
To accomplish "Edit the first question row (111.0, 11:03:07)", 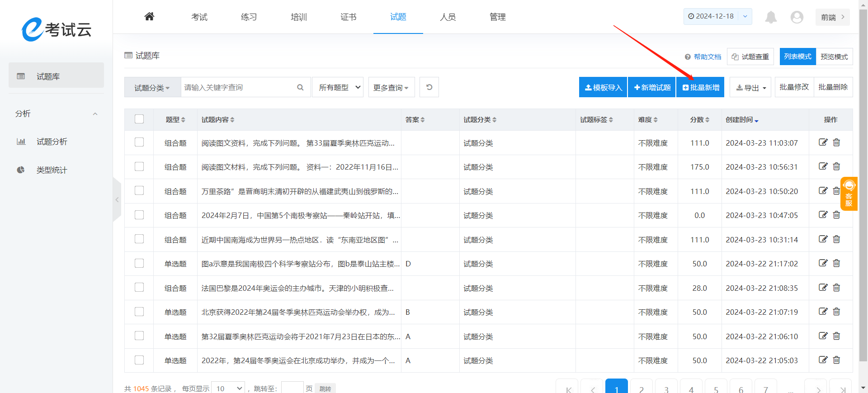I will point(823,142).
